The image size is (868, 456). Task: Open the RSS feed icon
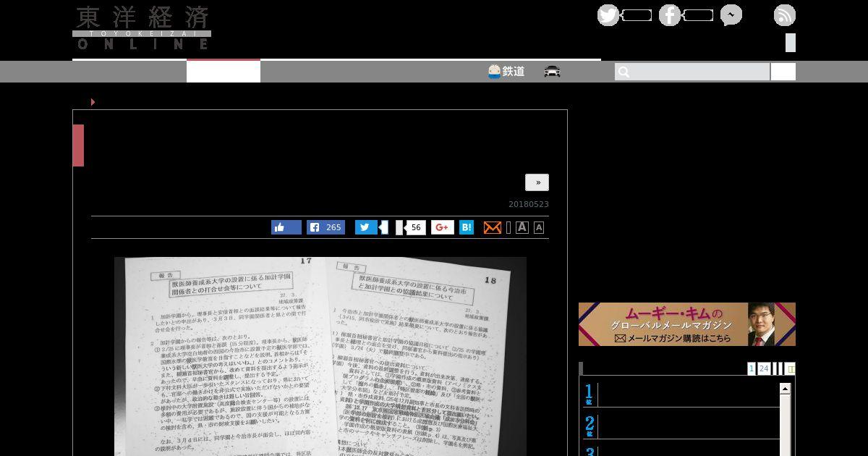[x=785, y=15]
